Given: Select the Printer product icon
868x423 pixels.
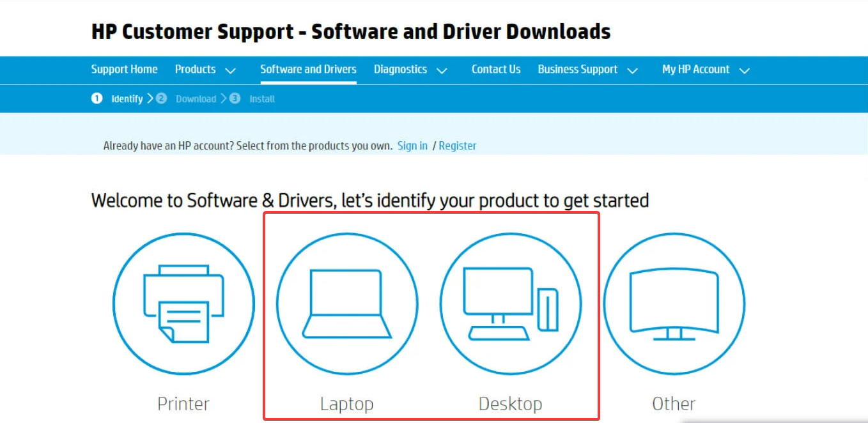Looking at the screenshot, I should (183, 304).
